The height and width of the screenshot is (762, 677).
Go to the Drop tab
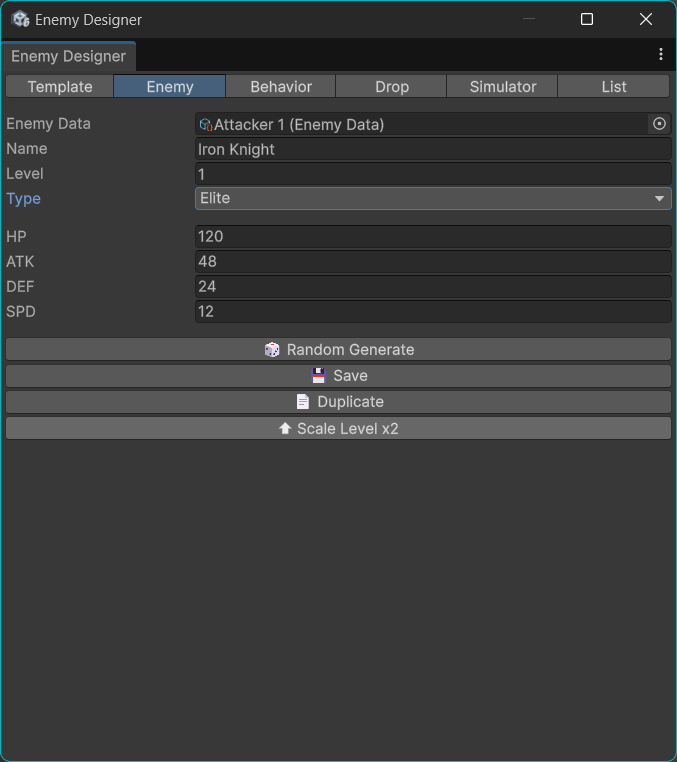point(391,87)
